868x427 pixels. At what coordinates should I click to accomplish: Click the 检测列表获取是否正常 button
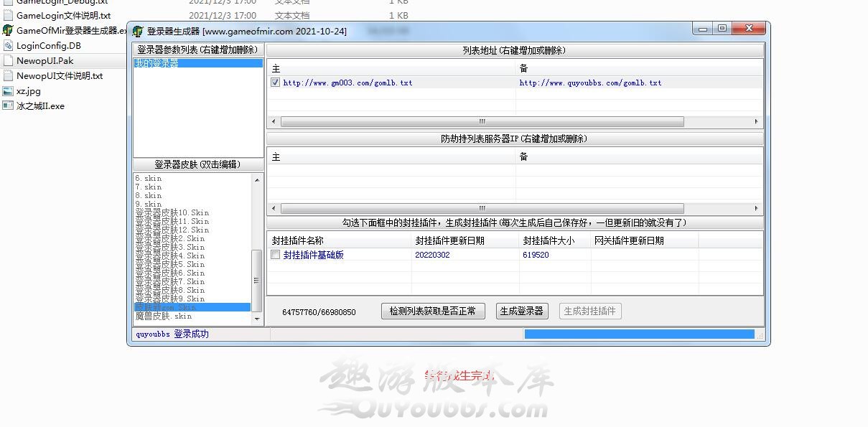click(433, 311)
